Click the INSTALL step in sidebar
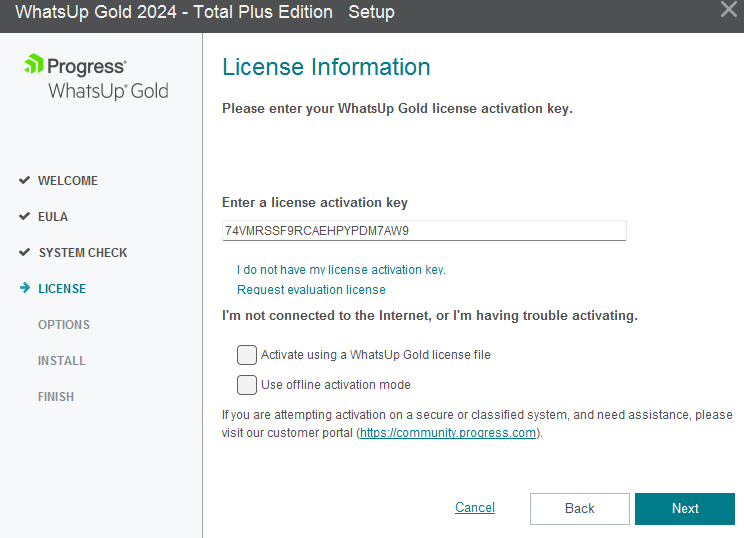The image size is (744, 538). click(x=62, y=361)
